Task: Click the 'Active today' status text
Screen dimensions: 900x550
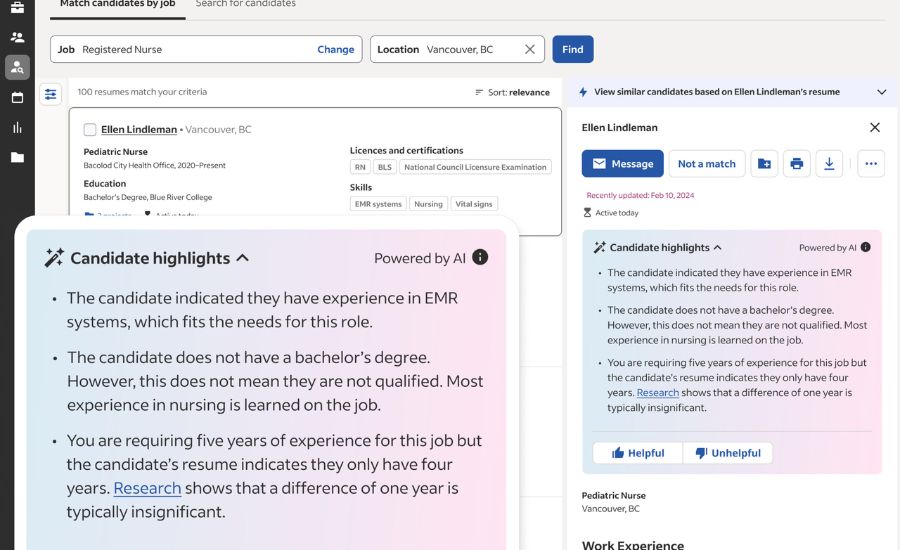Action: (x=617, y=213)
